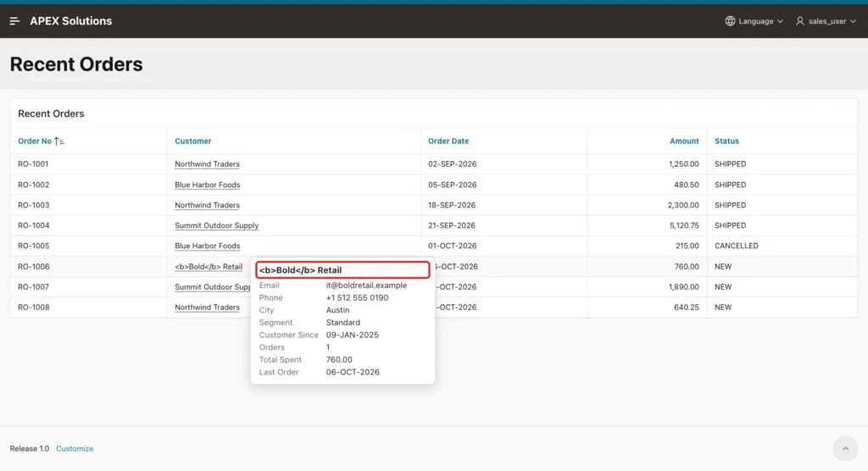Click amount 480.50

687,185
